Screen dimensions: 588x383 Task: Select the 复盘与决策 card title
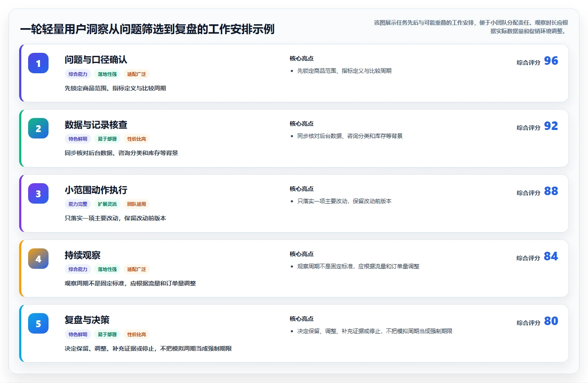(87, 320)
